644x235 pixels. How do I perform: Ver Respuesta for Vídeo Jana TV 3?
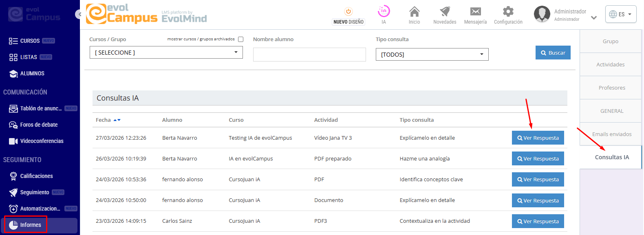point(538,138)
